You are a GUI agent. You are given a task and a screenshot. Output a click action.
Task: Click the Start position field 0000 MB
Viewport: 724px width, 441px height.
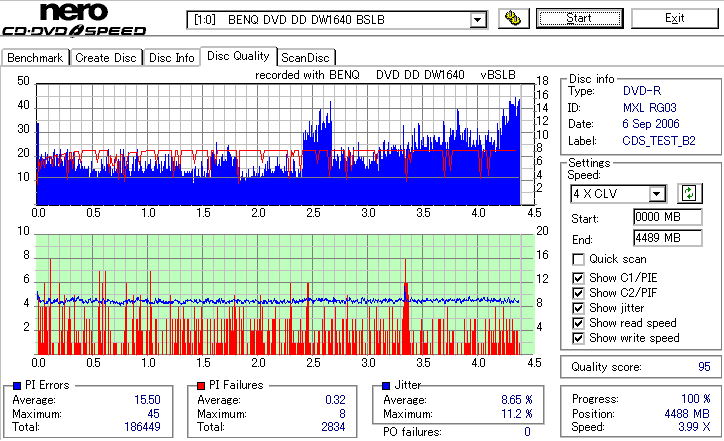(x=668, y=217)
